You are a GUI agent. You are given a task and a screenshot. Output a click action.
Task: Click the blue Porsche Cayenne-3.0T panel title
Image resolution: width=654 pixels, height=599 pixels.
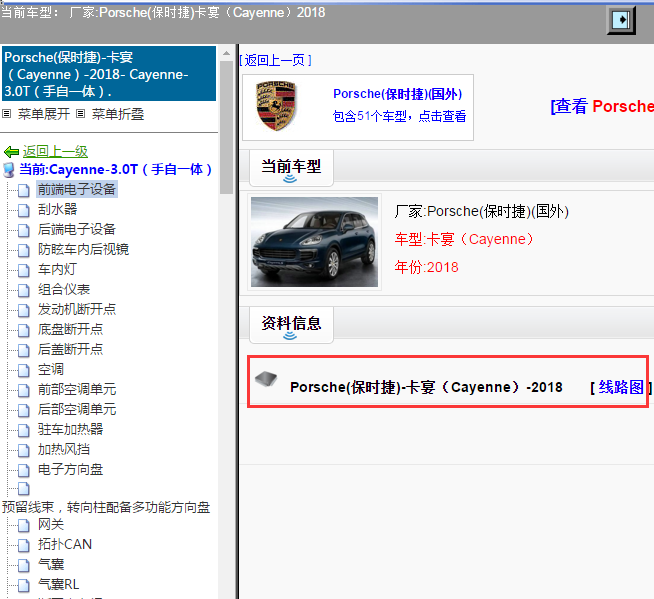(x=109, y=74)
